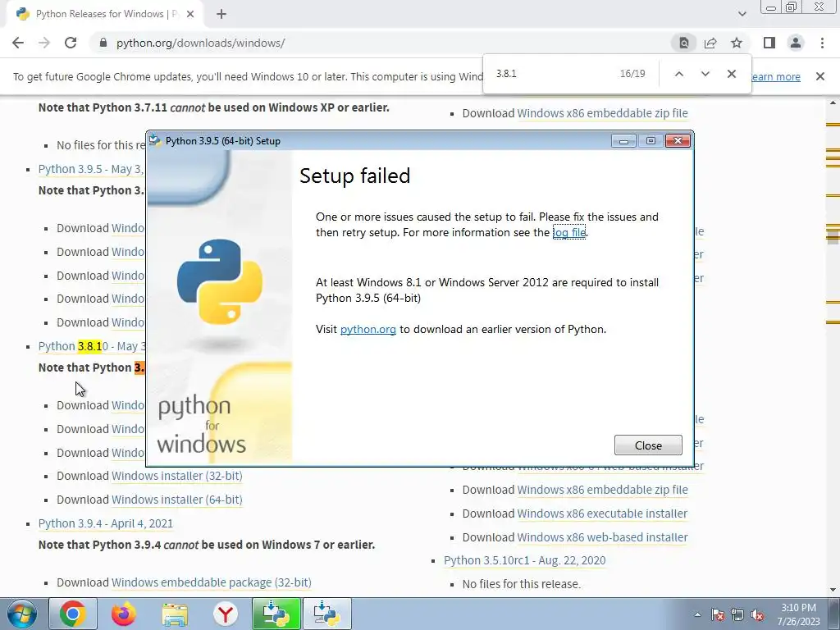Jump to the previous find match
The image size is (840, 630).
pos(678,74)
